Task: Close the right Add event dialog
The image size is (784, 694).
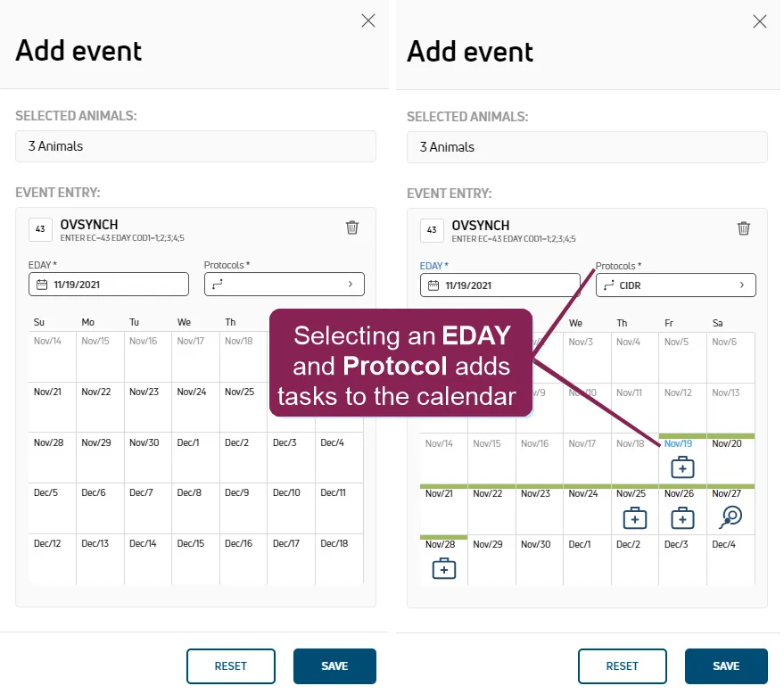Action: [760, 21]
